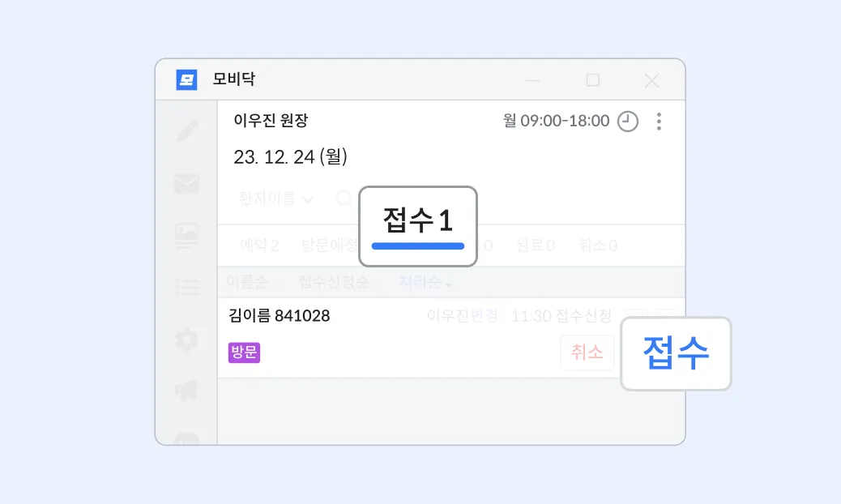Switch to the 접수 1 tab
This screenshot has width=841, height=504.
pos(417,221)
